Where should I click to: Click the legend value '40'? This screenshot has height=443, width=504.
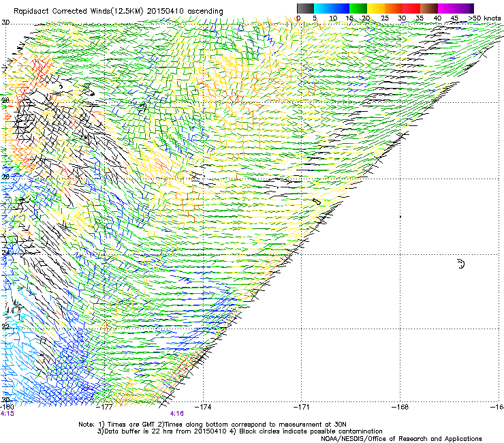(437, 18)
